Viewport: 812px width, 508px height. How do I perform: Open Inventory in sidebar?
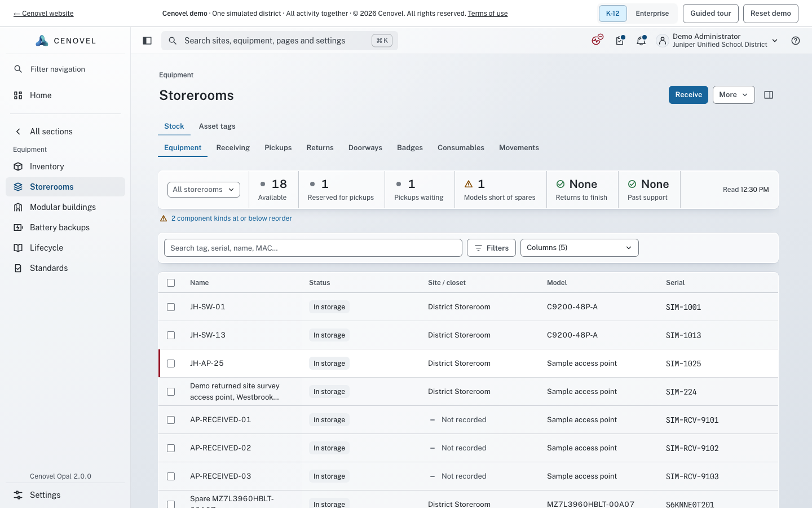[65, 167]
